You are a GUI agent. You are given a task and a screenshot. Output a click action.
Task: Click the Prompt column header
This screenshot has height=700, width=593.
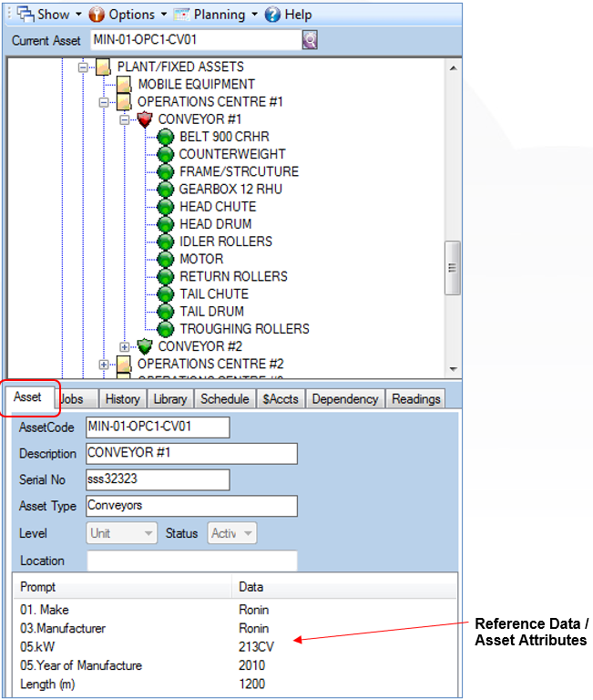coord(122,587)
